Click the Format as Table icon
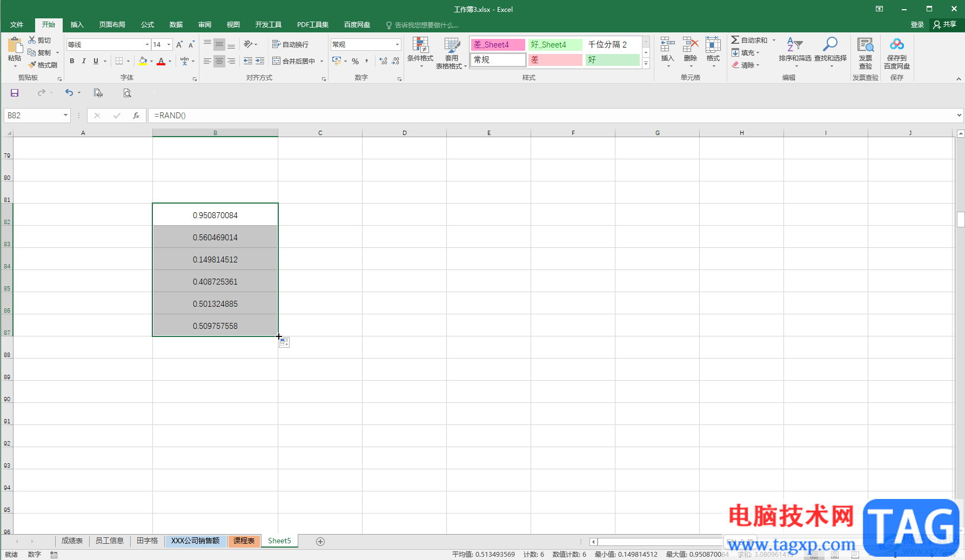This screenshot has width=965, height=560. click(452, 45)
